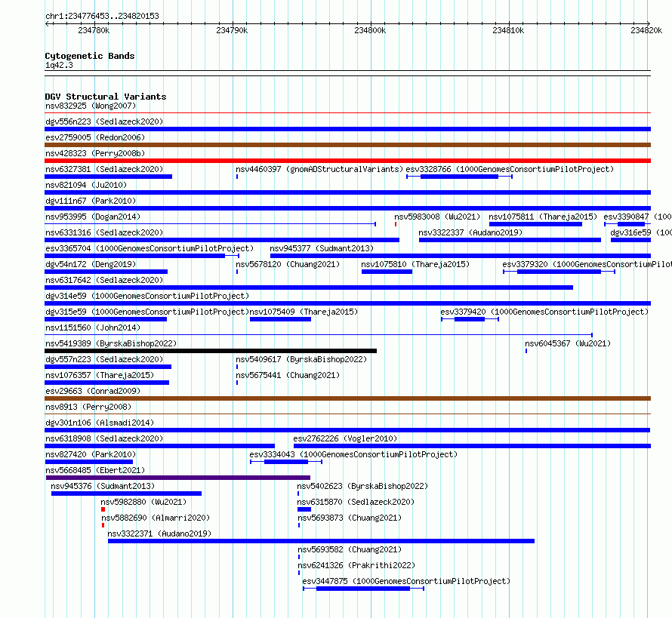Click the 234800k ruler position label
This screenshot has height=618, width=672.
370,30
